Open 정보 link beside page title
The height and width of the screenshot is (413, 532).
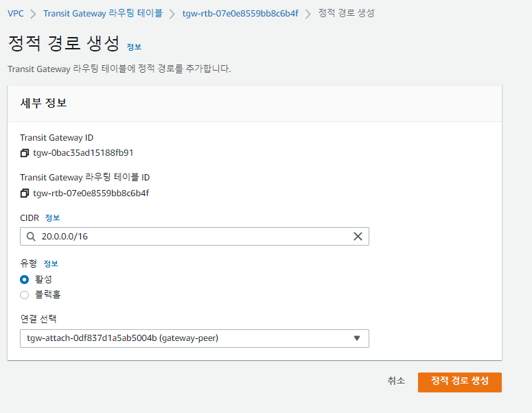click(x=134, y=47)
